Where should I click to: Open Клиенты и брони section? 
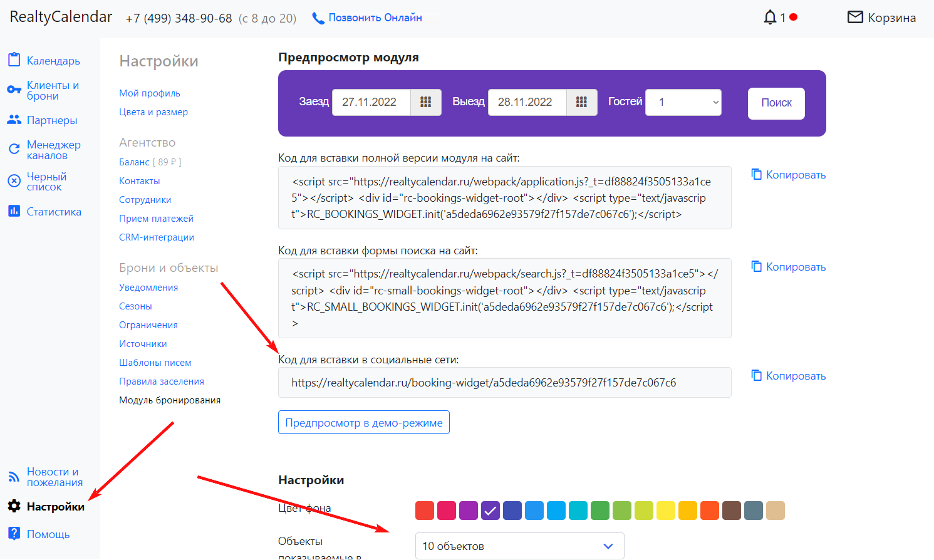point(53,90)
